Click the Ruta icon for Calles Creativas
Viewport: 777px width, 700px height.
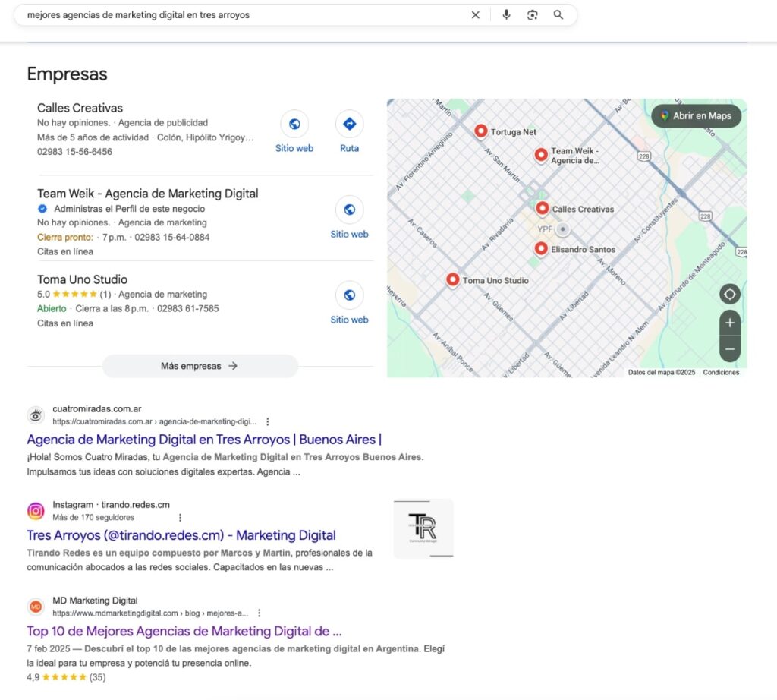pyautogui.click(x=349, y=125)
